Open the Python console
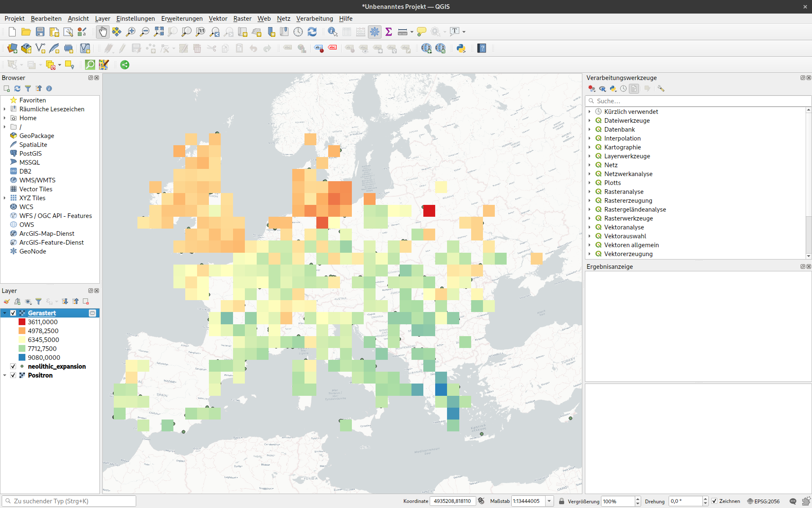 tap(461, 48)
